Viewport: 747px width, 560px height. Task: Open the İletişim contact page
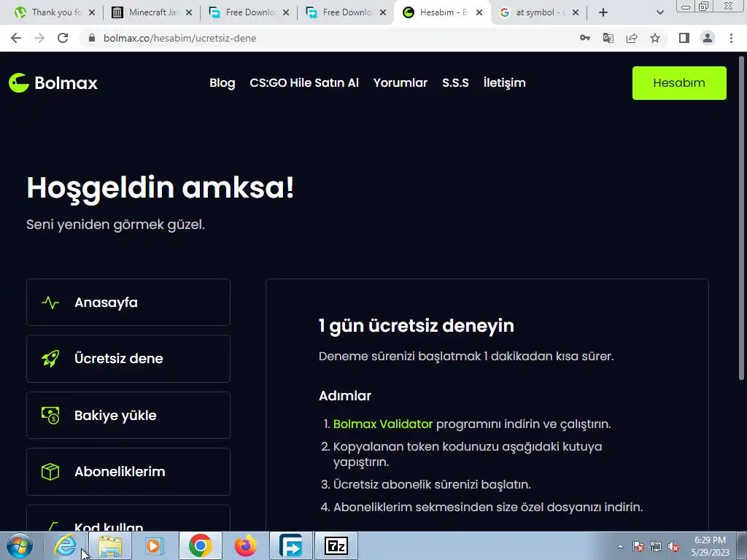pyautogui.click(x=504, y=83)
